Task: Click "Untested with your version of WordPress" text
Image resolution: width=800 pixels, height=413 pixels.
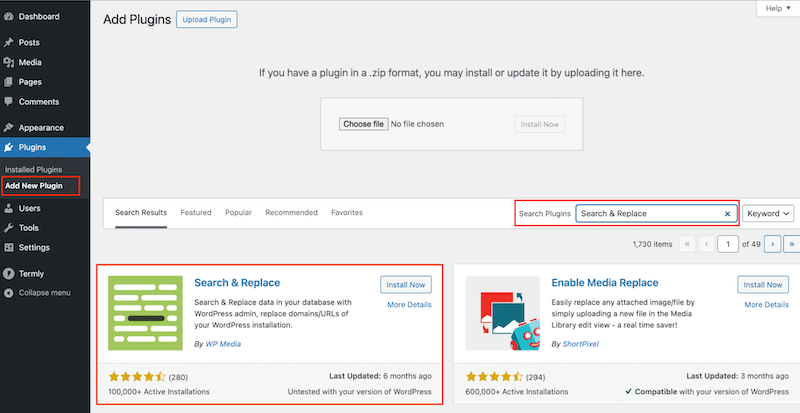Action: pos(360,392)
